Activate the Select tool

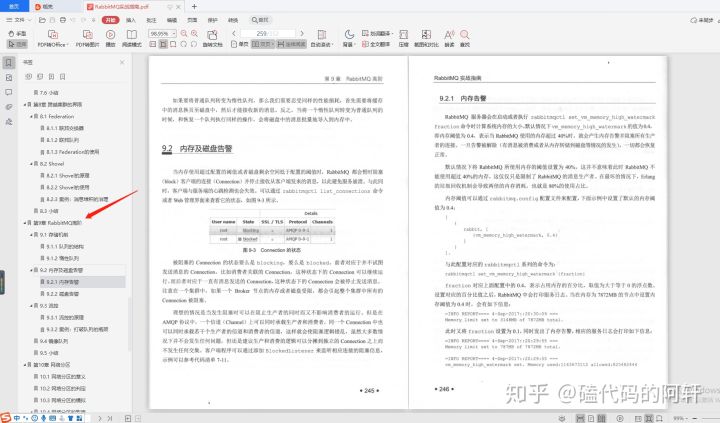click(x=17, y=44)
